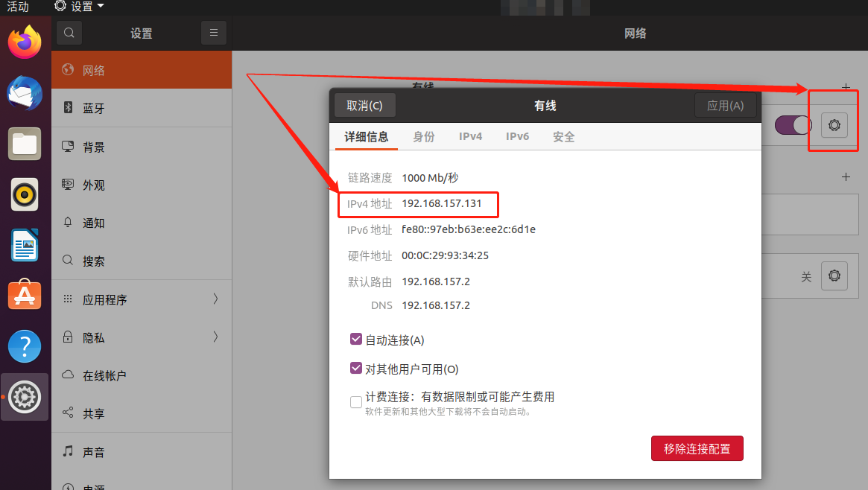Switch to the 身份 tab

tap(424, 136)
